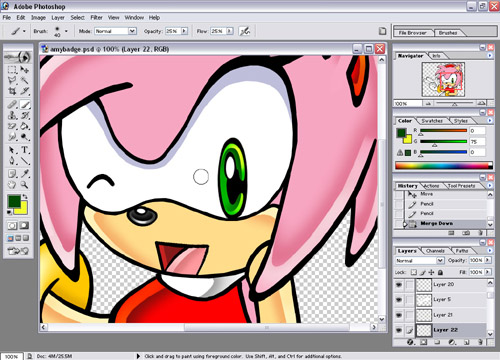The height and width of the screenshot is (360, 500).
Task: Open the File menu
Action: tap(7, 17)
